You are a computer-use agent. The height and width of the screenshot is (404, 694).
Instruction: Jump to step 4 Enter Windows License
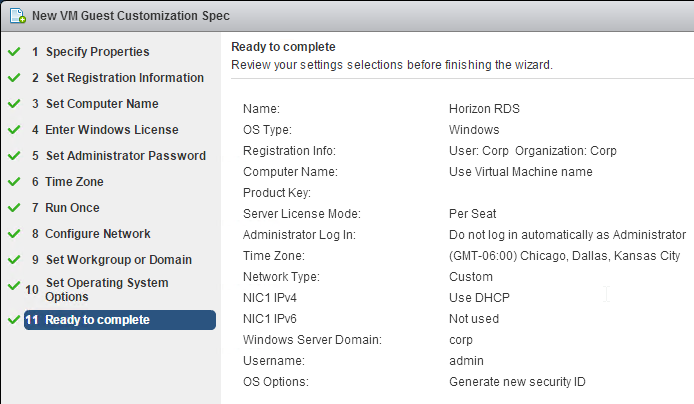pos(105,130)
